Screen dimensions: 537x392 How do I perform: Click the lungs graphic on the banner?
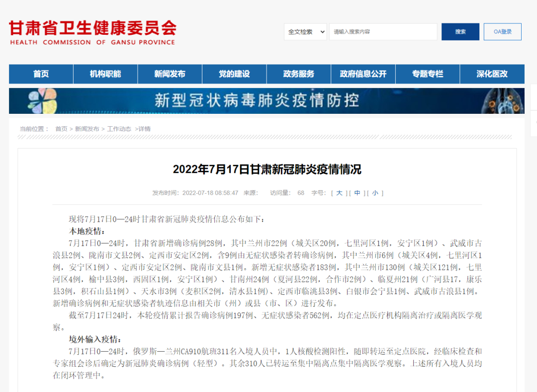pyautogui.click(x=499, y=101)
